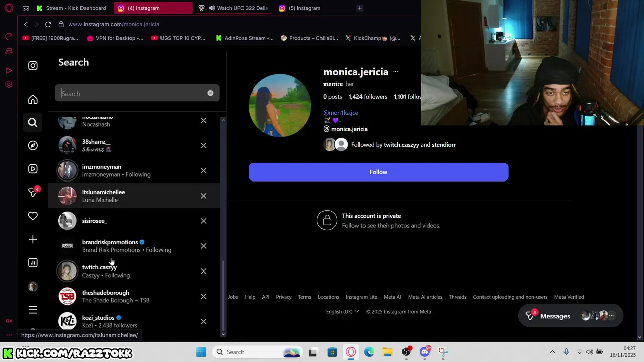Follow monica.jericia with the blue button

[378, 172]
